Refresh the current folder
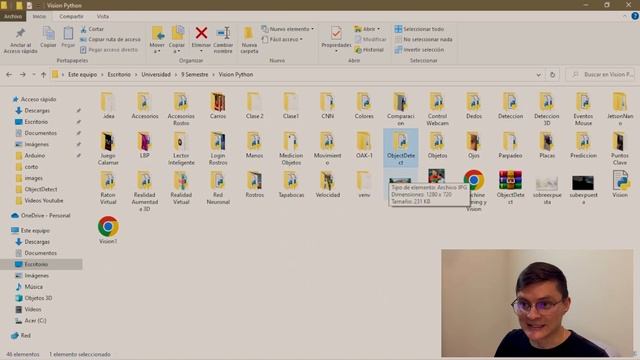 552,75
